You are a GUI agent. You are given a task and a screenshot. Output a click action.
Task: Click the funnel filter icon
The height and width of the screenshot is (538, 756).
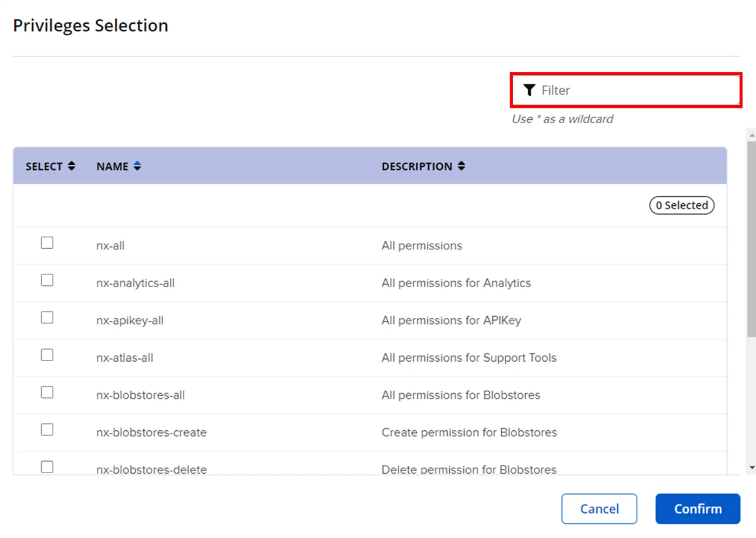(x=529, y=90)
